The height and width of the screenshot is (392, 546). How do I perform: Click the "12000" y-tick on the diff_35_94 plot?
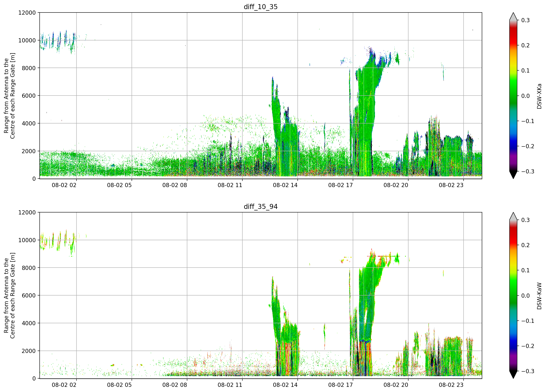(27, 213)
